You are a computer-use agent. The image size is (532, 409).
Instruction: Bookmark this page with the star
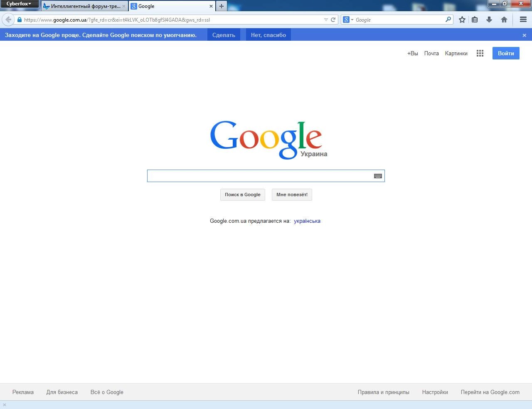click(x=462, y=20)
